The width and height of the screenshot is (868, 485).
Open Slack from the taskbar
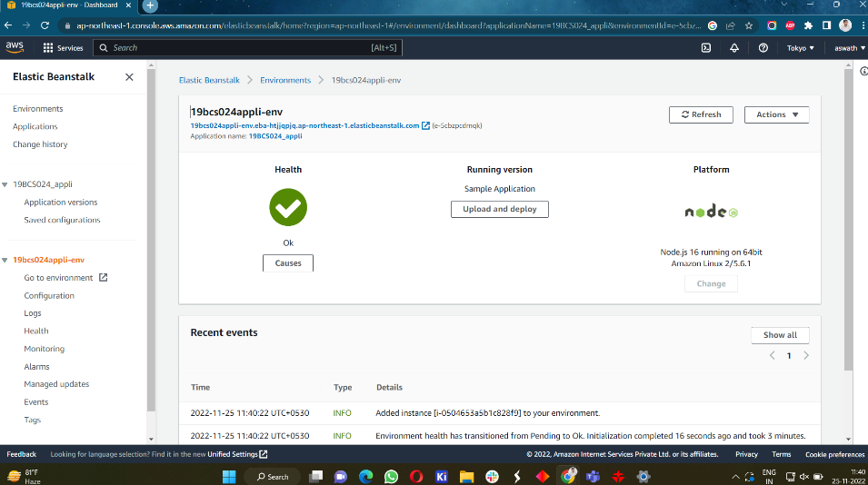coord(492,476)
